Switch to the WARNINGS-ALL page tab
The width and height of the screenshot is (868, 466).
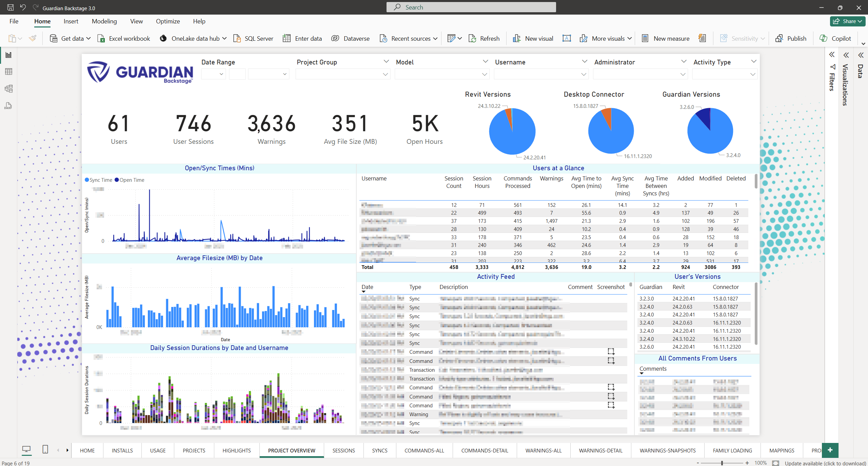(543, 450)
